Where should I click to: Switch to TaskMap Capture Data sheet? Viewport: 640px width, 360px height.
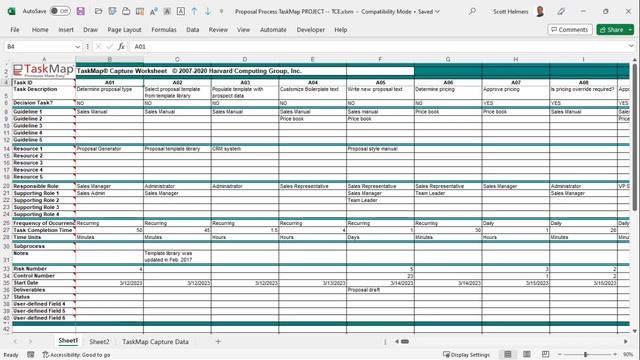(156, 342)
